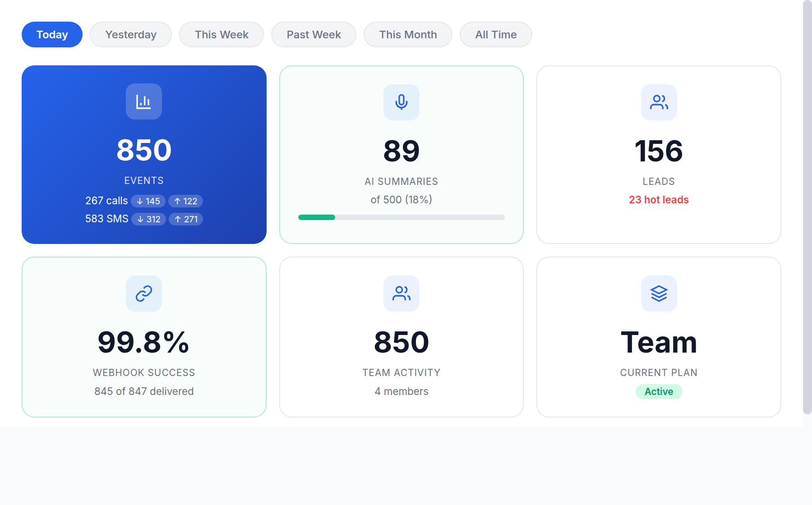
Task: Toggle the Past Week filter pill
Action: click(x=314, y=34)
